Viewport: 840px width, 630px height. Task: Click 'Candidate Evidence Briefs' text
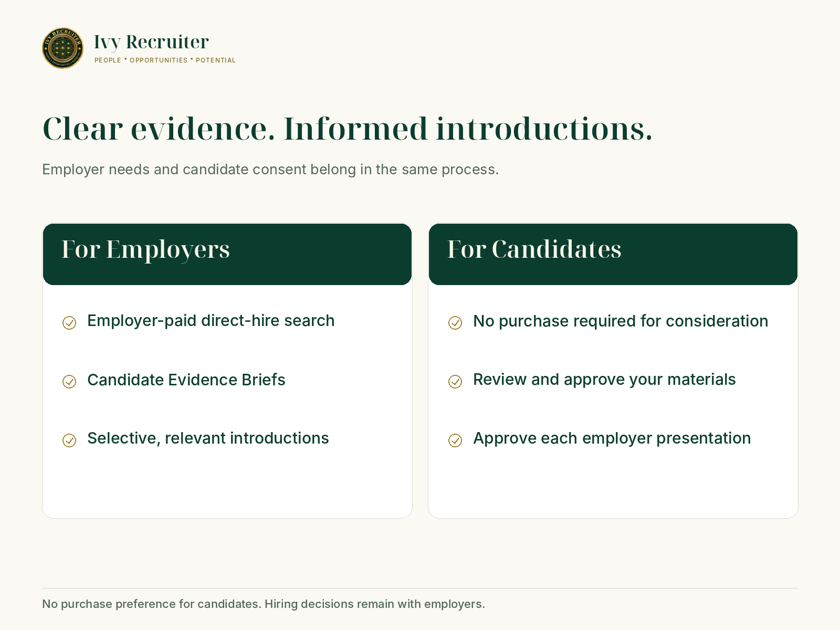pos(186,380)
